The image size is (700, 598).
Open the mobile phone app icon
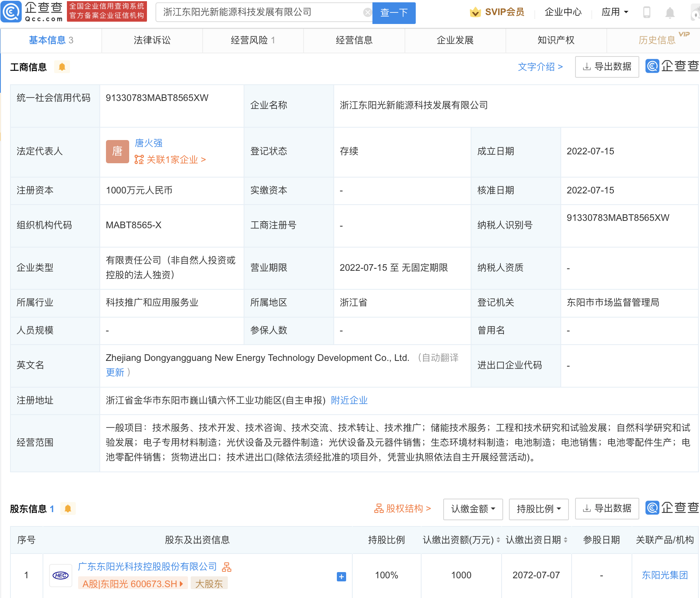(x=646, y=12)
